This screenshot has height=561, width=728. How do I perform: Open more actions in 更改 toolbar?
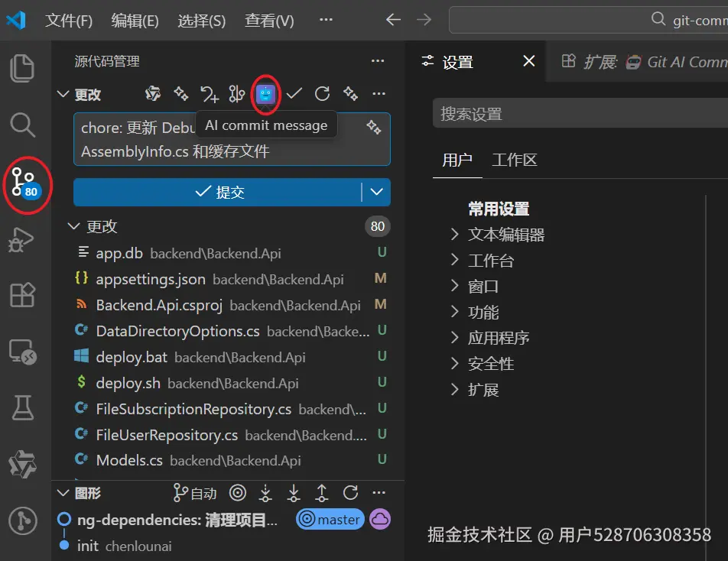tap(379, 94)
